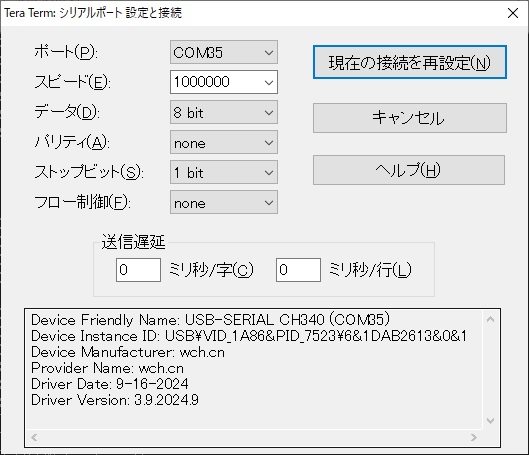This screenshot has width=529, height=455.
Task: Open the ストップビット 1 bit dropdown
Action: tap(224, 172)
